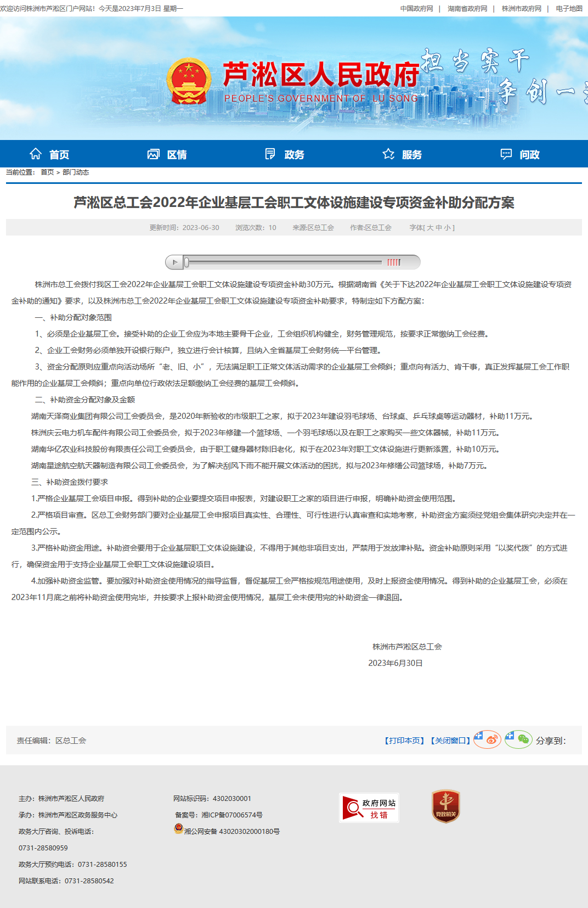Share the article to WeChat
Viewport: 588px width, 908px height.
pos(518,739)
